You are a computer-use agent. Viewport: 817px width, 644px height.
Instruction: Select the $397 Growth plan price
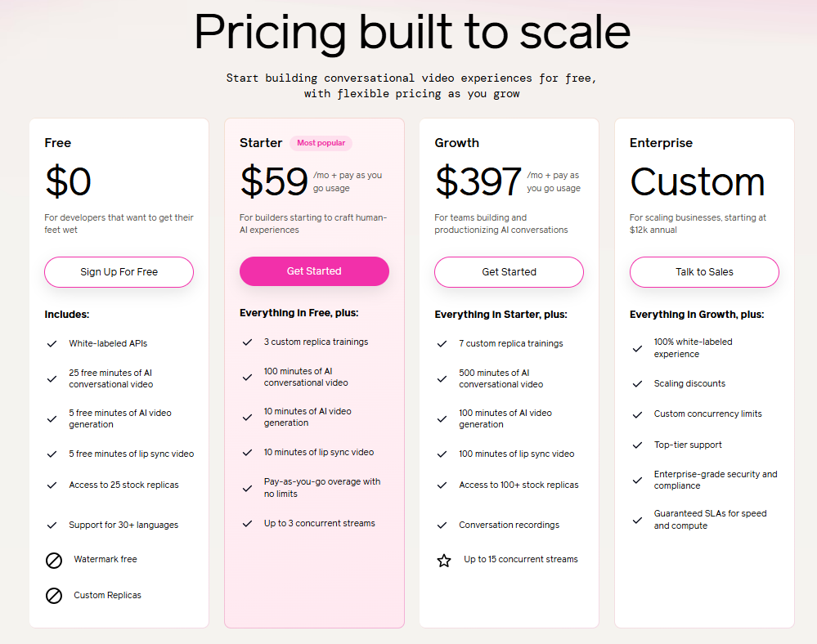click(x=478, y=181)
